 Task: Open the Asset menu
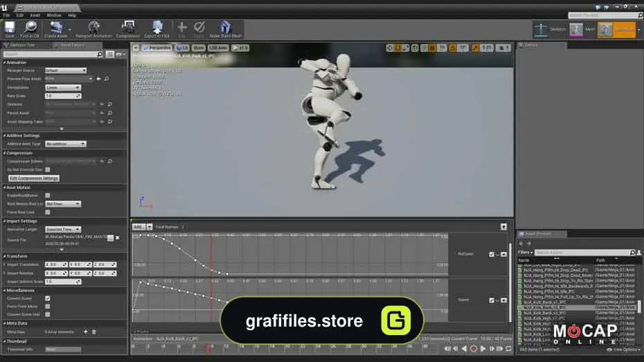(35, 15)
